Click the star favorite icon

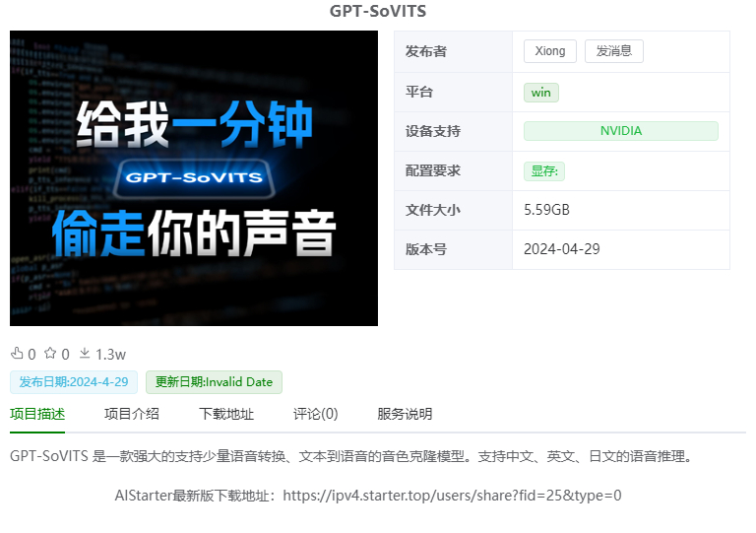pos(50,354)
